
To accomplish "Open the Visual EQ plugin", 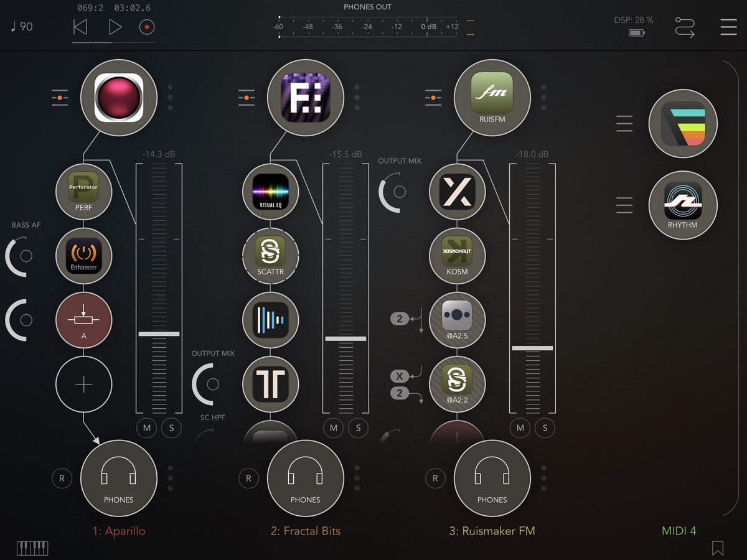I will [271, 192].
